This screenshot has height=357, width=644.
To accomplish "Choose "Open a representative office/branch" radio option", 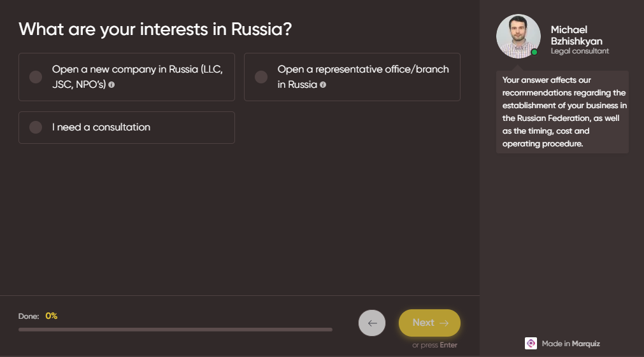I will pos(261,77).
